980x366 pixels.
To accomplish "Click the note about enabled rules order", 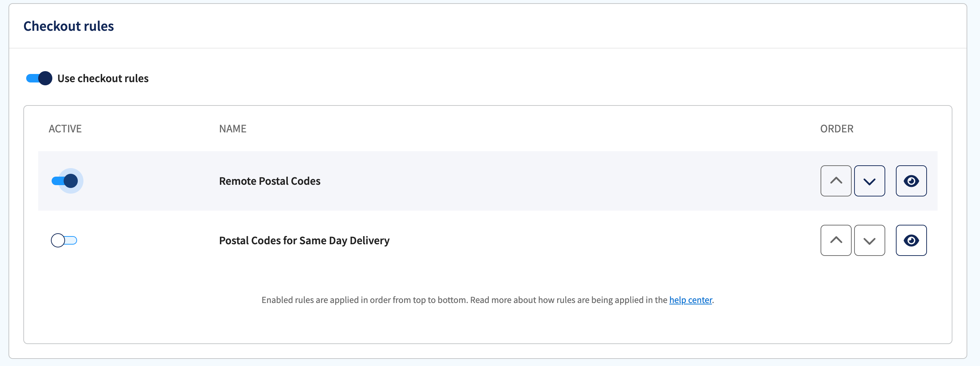I will pos(488,300).
